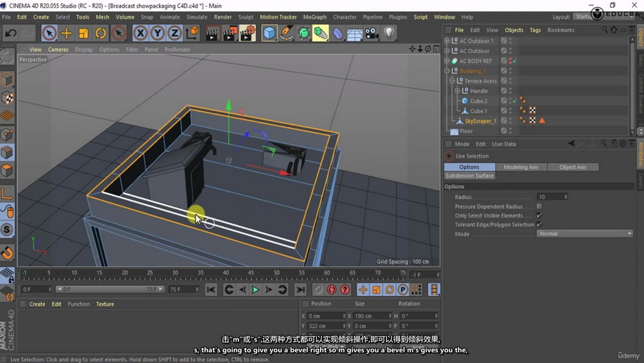This screenshot has height=363, width=644.
Task: Click the Radius value stepper arrows
Action: tap(565, 197)
